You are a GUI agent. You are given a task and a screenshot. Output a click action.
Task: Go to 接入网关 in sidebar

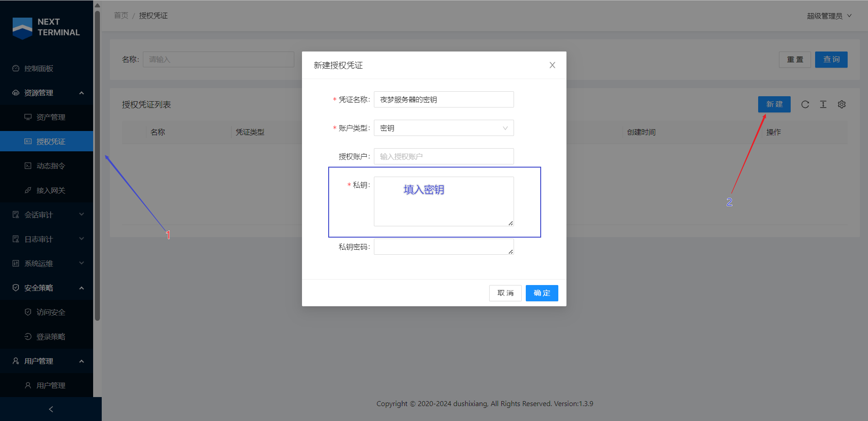pos(51,190)
